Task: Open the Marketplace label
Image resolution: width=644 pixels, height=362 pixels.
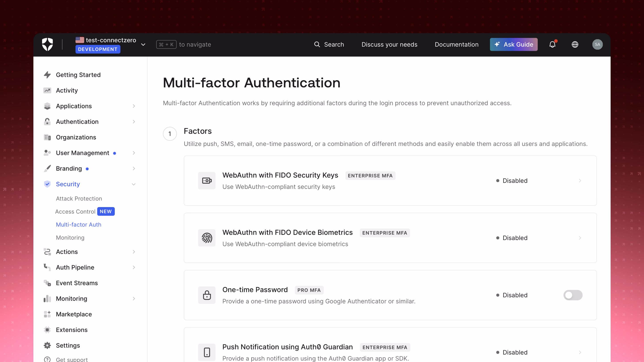Action: [x=74, y=314]
